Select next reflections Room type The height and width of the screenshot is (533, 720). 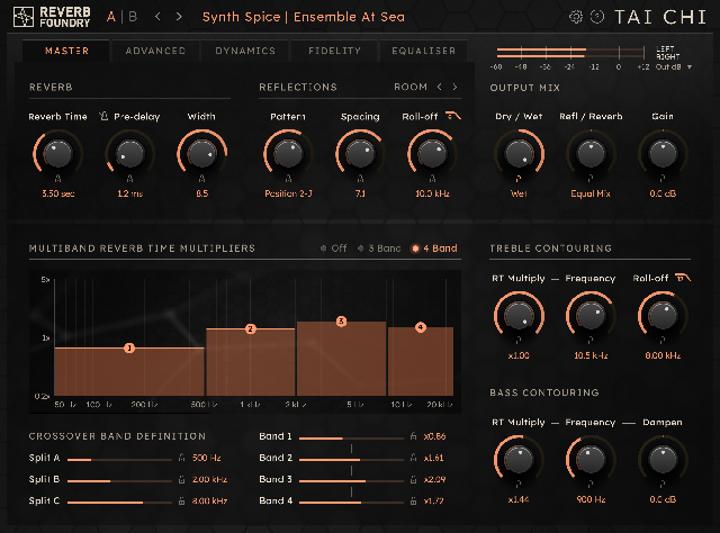[x=455, y=87]
